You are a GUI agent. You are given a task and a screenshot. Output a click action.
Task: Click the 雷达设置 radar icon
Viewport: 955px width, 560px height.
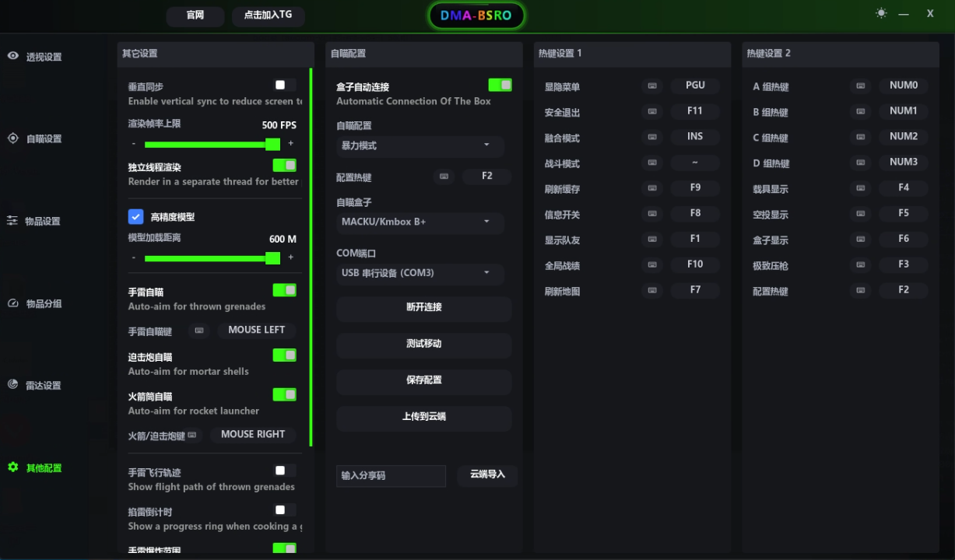click(12, 385)
